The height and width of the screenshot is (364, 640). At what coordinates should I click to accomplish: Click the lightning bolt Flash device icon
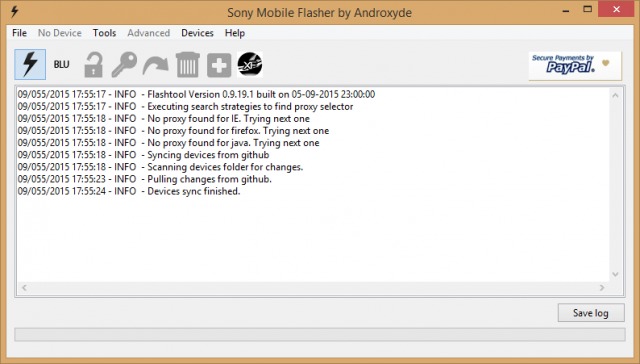pyautogui.click(x=30, y=64)
